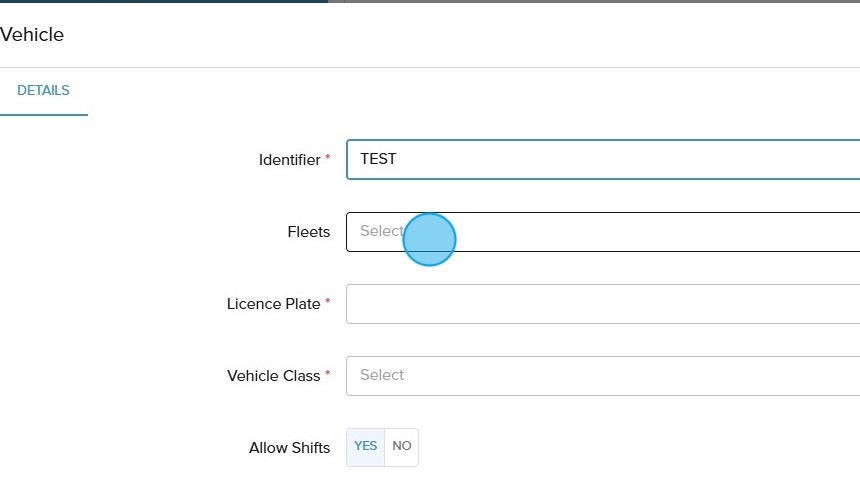Focus the Licence Plate input field

(x=602, y=304)
